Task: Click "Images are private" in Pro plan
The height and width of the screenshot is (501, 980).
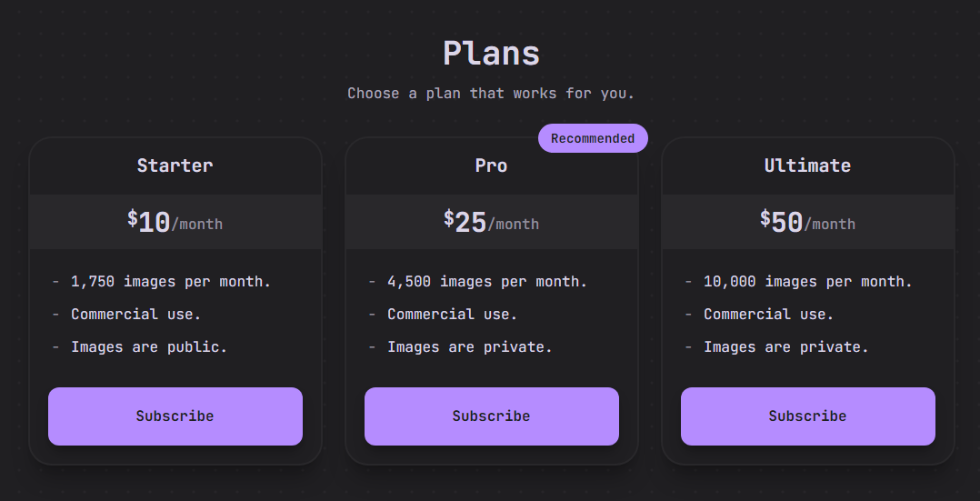Action: coord(470,347)
